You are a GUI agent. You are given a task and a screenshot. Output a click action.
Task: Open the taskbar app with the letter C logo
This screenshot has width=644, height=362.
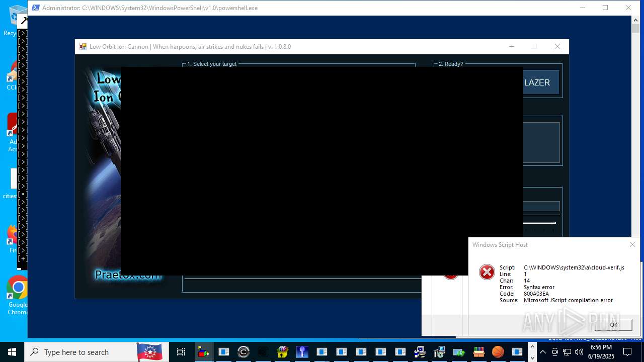click(x=243, y=352)
